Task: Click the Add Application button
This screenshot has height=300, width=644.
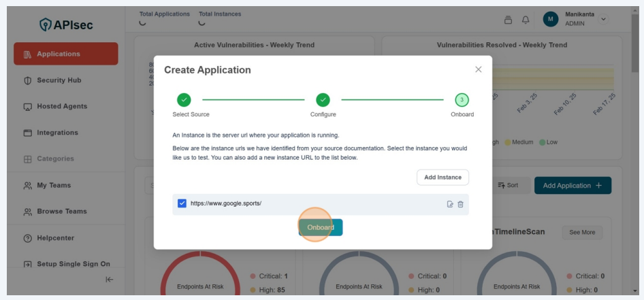Action: click(572, 185)
